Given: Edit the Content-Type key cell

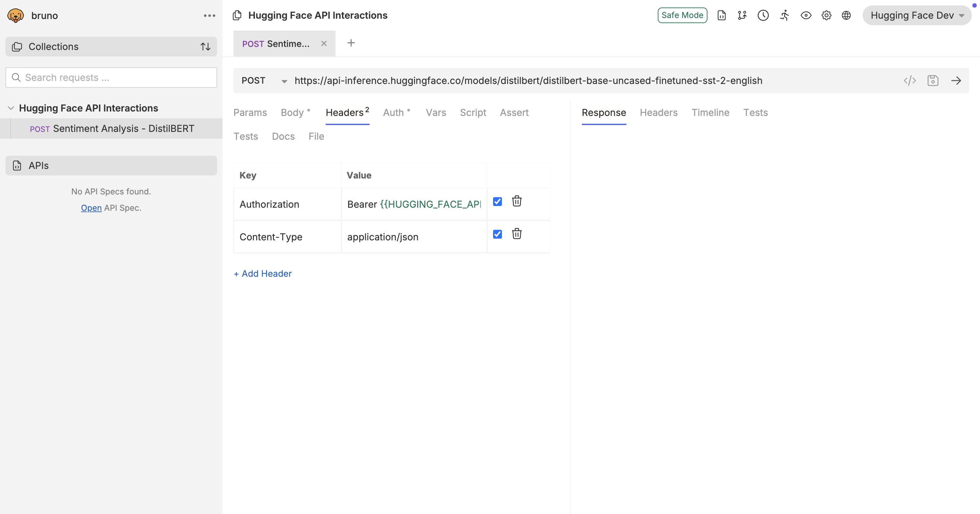Looking at the screenshot, I should click(287, 237).
